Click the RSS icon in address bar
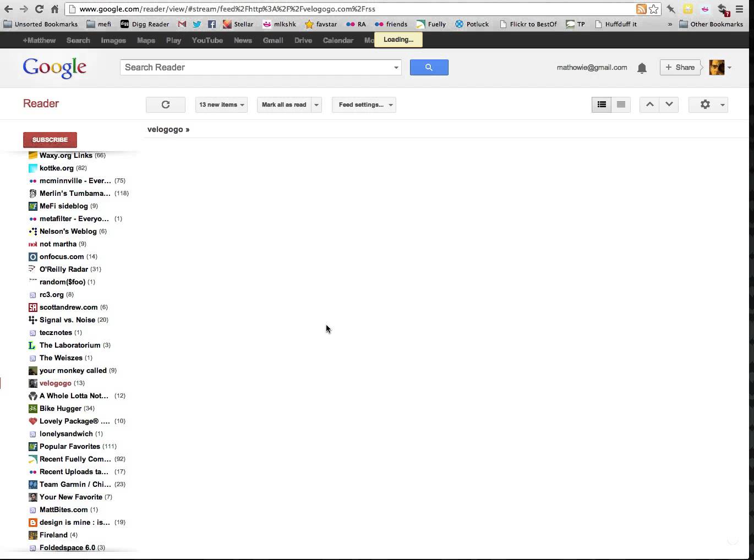Viewport: 754px width, 560px height. [x=641, y=9]
